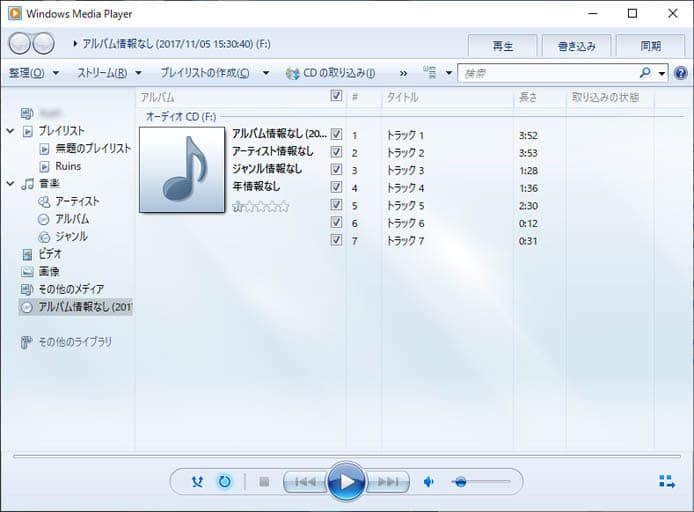Select the ビデオ library item
This screenshot has height=512, width=694.
(x=50, y=254)
